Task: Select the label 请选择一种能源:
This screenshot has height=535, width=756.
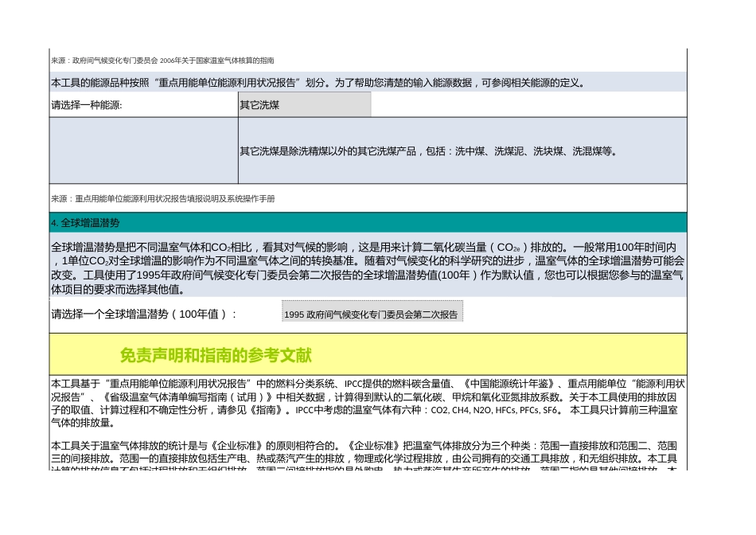Action: [x=87, y=105]
